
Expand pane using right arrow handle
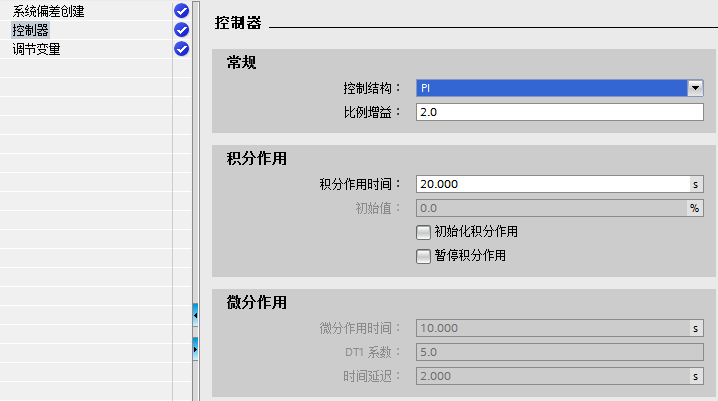tap(196, 349)
